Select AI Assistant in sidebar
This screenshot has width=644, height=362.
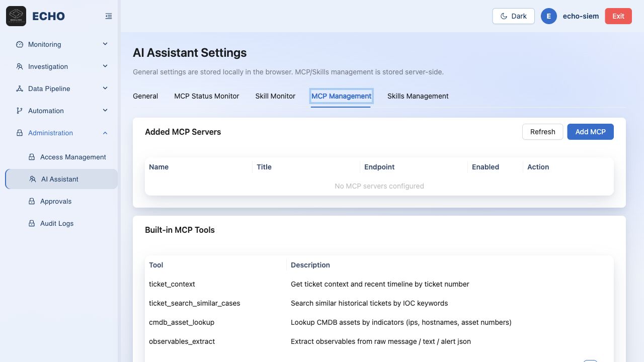click(61, 179)
